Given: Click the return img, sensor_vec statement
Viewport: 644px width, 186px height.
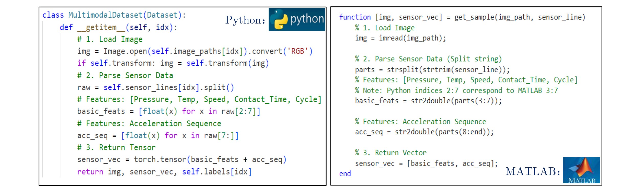Looking at the screenshot, I should [164, 172].
